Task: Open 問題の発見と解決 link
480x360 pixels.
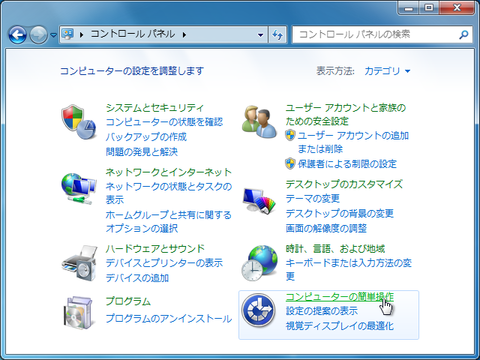Action: [x=142, y=152]
